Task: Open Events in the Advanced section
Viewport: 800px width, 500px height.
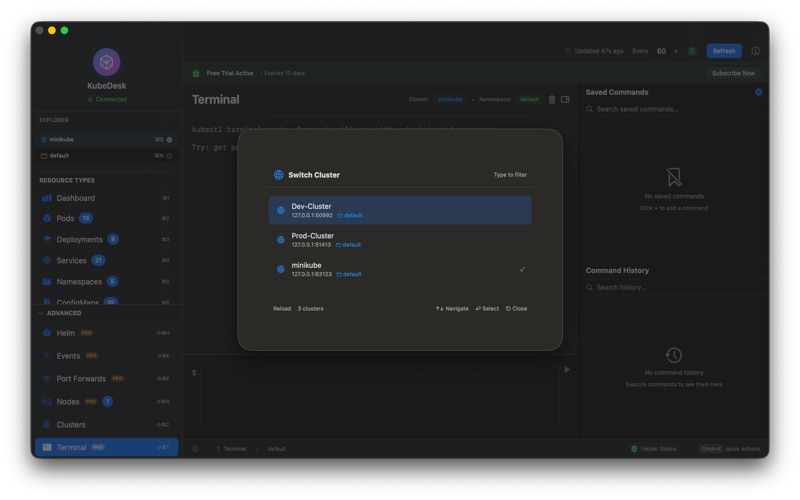Action: [106, 356]
